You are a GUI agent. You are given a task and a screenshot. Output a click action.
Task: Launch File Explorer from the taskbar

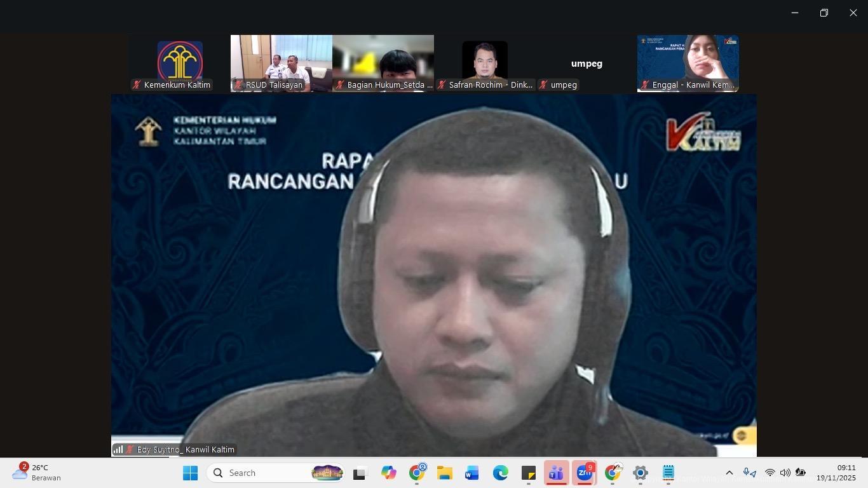pos(444,473)
